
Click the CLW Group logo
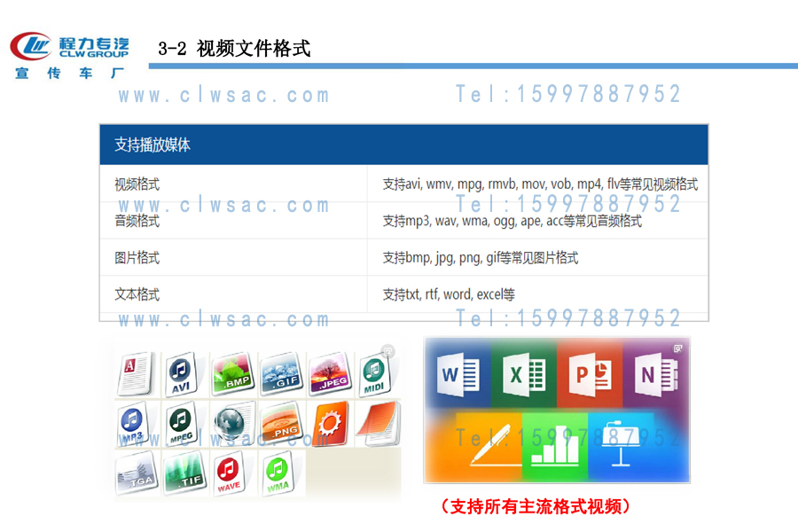point(69,55)
